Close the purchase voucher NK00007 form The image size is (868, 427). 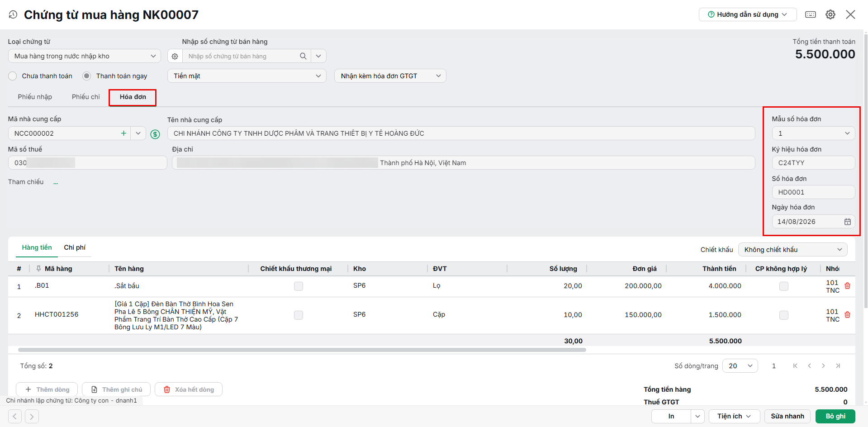tap(850, 14)
